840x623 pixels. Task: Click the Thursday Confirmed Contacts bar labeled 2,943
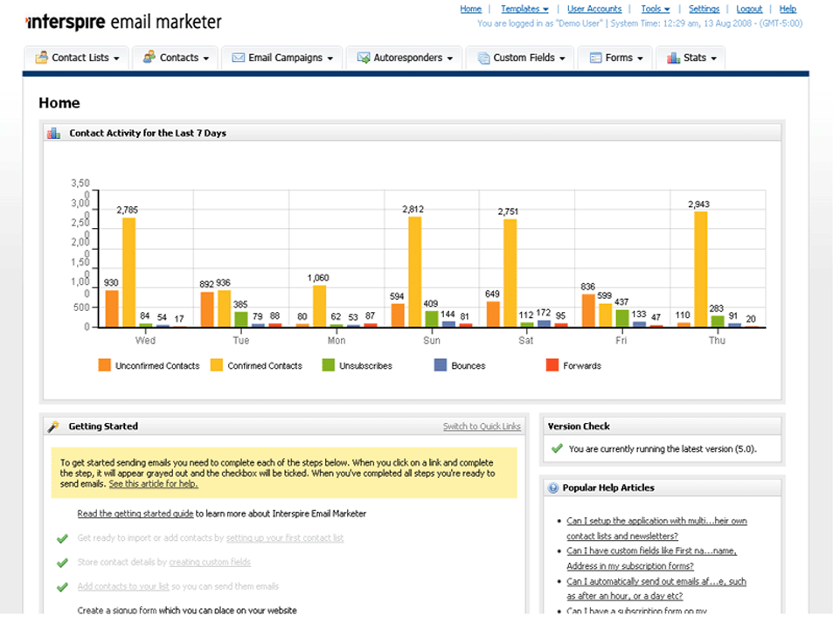pos(700,269)
